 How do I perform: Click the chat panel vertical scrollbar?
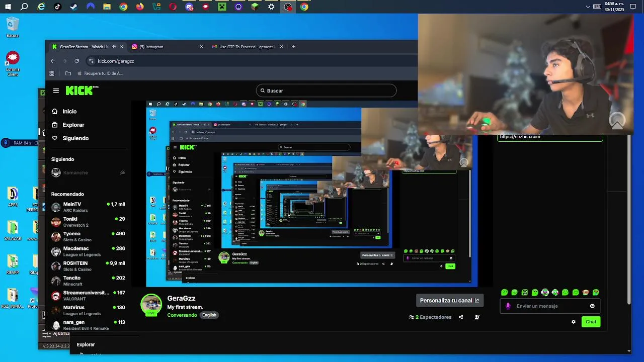coord(629,219)
